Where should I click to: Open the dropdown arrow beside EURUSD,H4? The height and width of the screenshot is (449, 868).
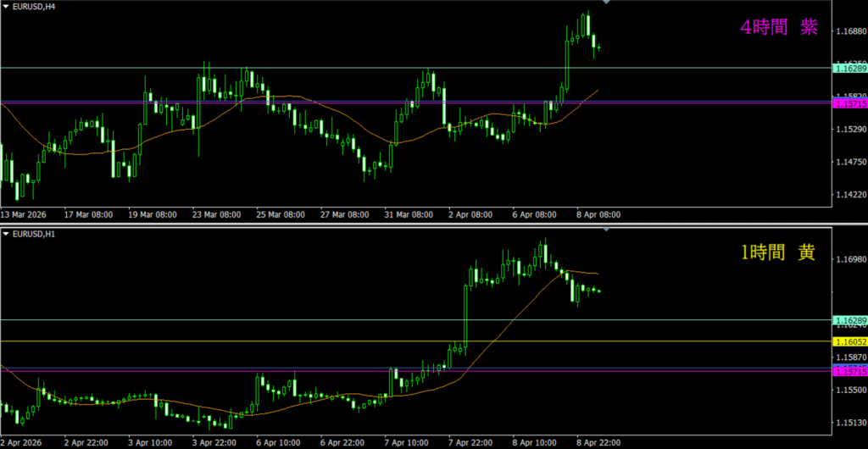6,7
